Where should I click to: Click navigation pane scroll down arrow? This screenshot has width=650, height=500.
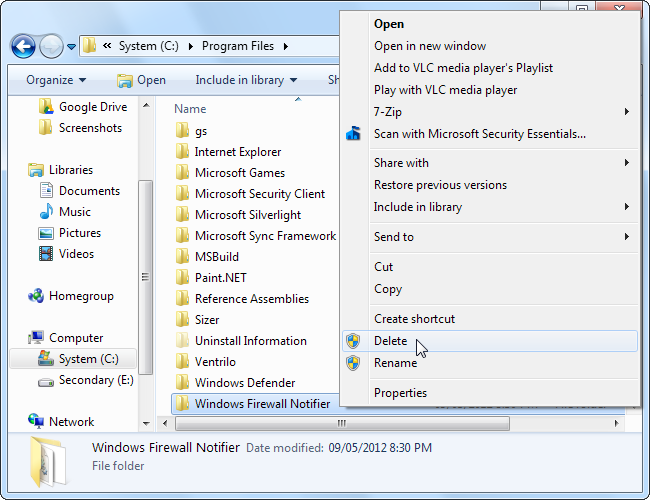pyautogui.click(x=146, y=423)
